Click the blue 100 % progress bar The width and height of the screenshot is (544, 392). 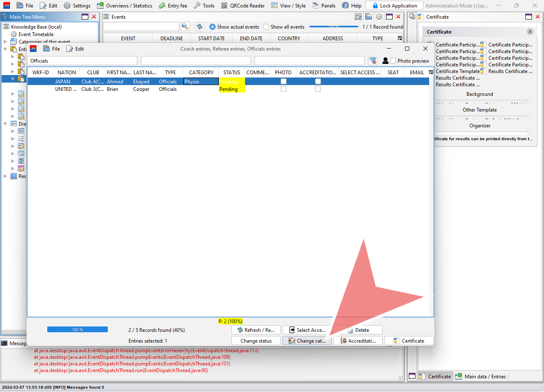point(78,329)
